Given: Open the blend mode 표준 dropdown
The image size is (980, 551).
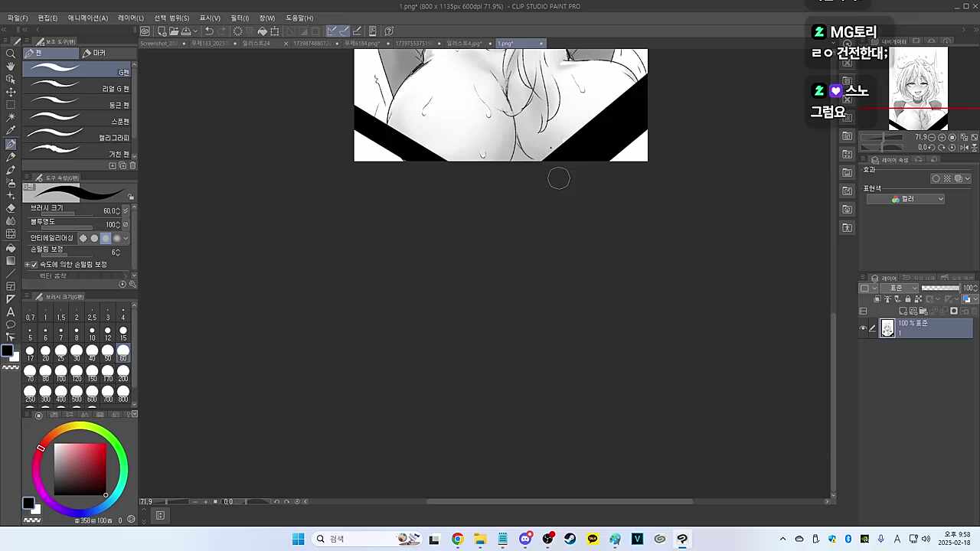Looking at the screenshot, I should coord(898,289).
